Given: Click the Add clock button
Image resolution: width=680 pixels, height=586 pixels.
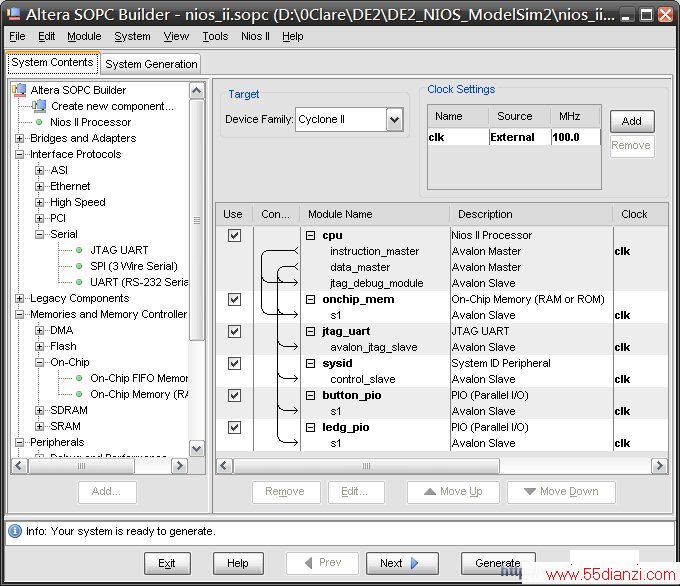Looking at the screenshot, I should (x=632, y=121).
